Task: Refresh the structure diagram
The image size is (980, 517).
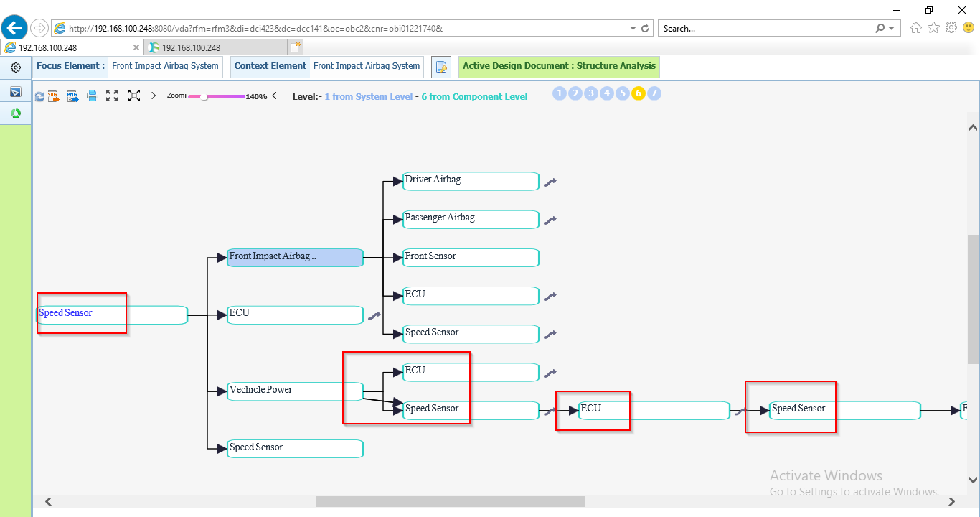Action: click(39, 96)
